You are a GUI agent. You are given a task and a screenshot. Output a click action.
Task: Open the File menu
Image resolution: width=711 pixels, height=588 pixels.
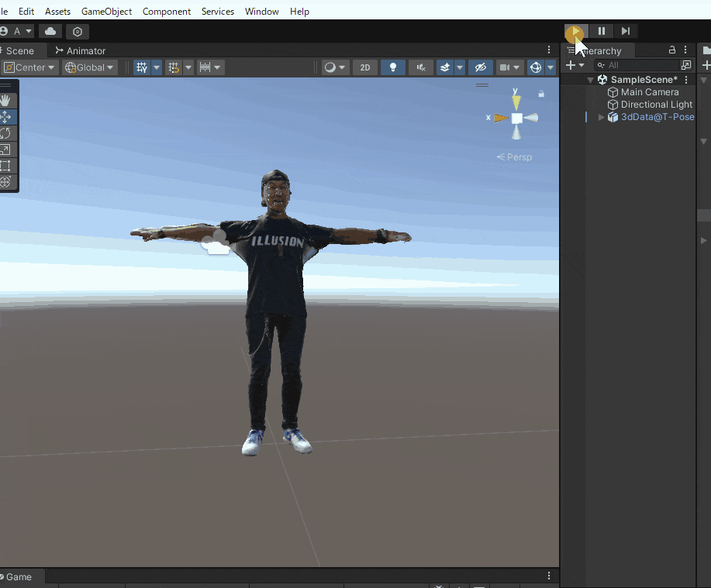(x=4, y=12)
